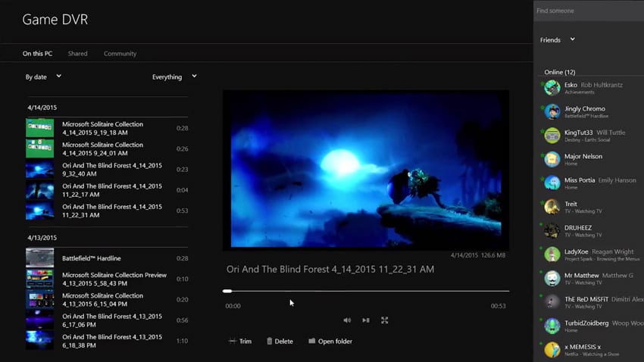Open x MEMESIS x's avatar
Image resolution: width=644 pixels, height=362 pixels.
point(552,350)
